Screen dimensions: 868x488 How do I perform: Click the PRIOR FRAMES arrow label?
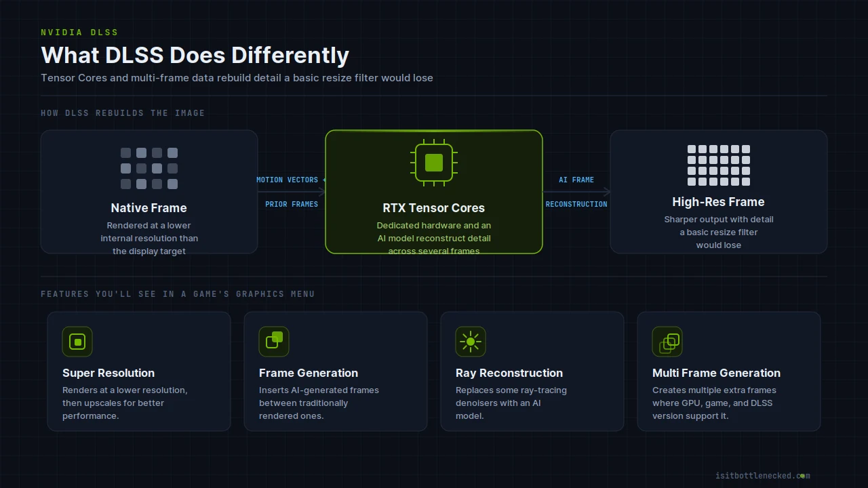[292, 204]
